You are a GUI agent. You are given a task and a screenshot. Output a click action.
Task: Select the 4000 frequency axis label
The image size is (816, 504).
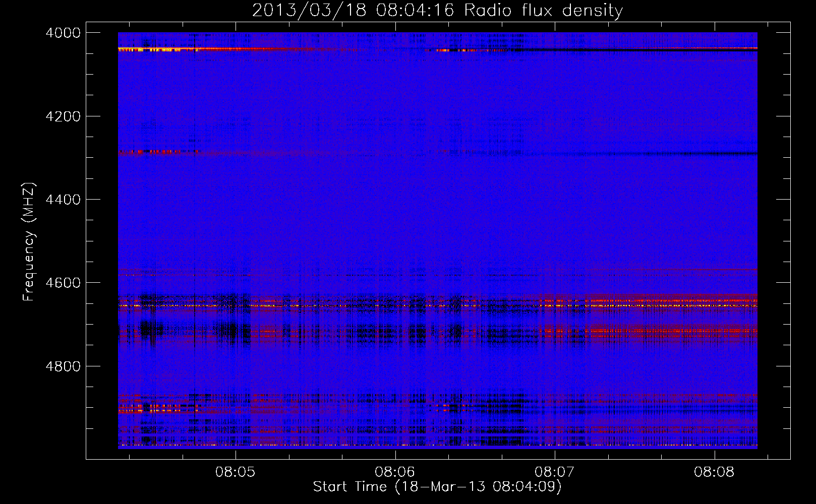tap(63, 33)
